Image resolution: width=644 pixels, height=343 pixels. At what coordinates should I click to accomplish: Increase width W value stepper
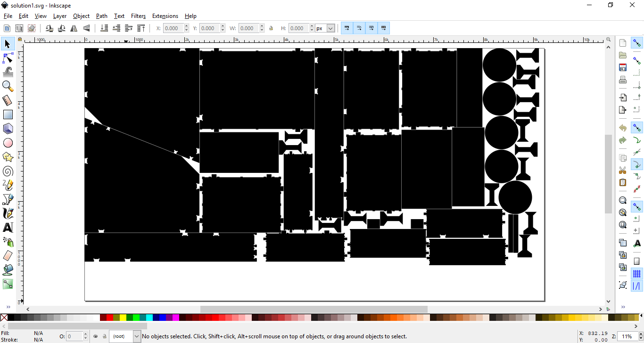coord(262,26)
